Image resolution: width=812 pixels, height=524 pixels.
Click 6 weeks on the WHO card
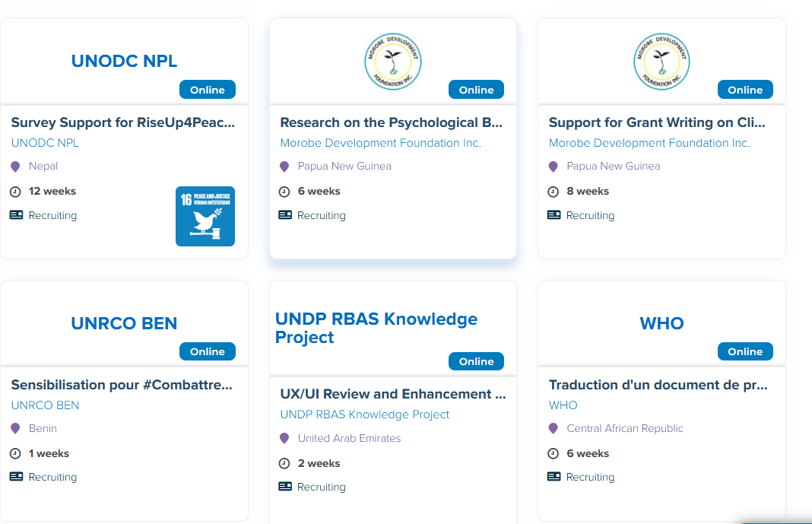tap(588, 453)
